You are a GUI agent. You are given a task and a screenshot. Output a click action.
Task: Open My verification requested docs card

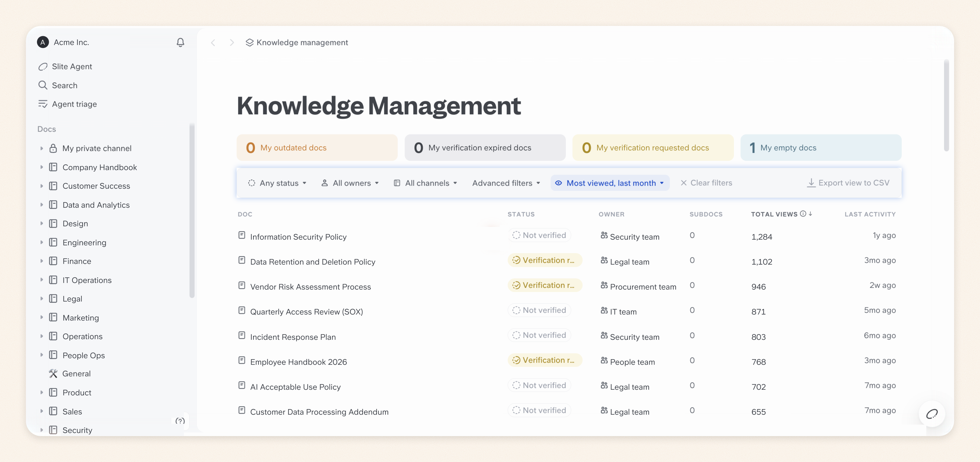click(653, 148)
